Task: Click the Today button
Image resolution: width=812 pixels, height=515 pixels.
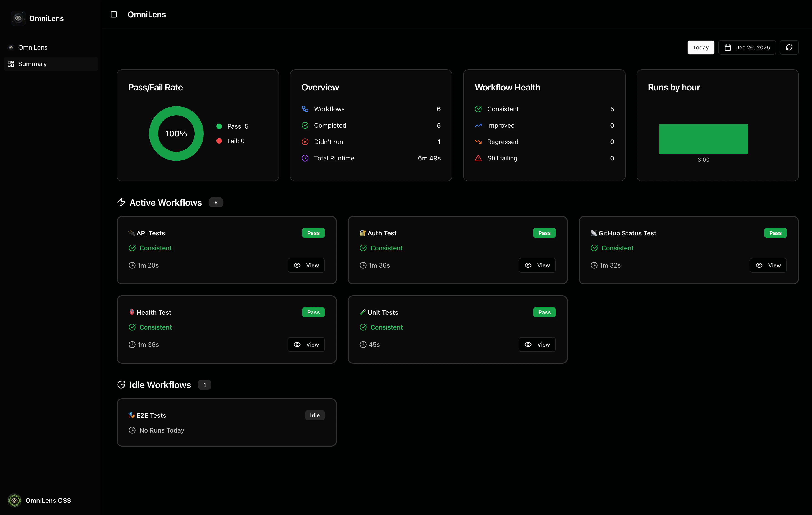Action: 700,47
